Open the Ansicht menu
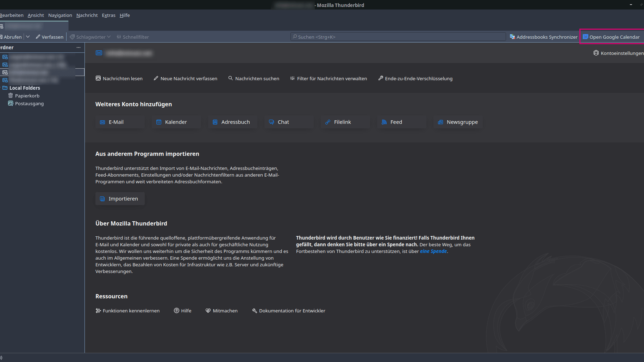The height and width of the screenshot is (362, 644). point(36,15)
